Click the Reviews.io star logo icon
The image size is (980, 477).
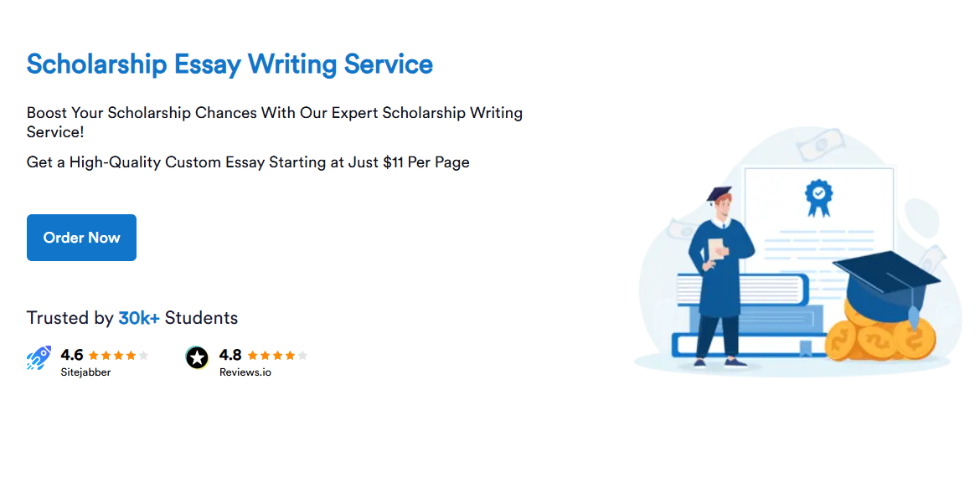pos(197,358)
